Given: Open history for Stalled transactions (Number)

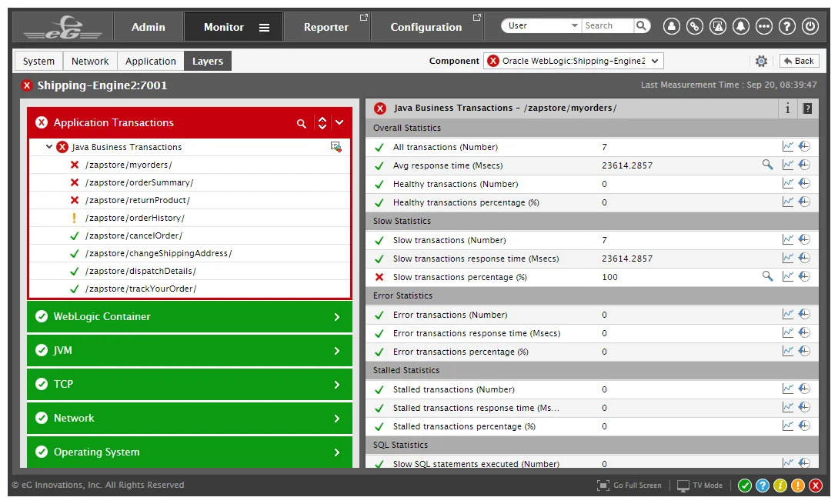Looking at the screenshot, I should point(804,389).
